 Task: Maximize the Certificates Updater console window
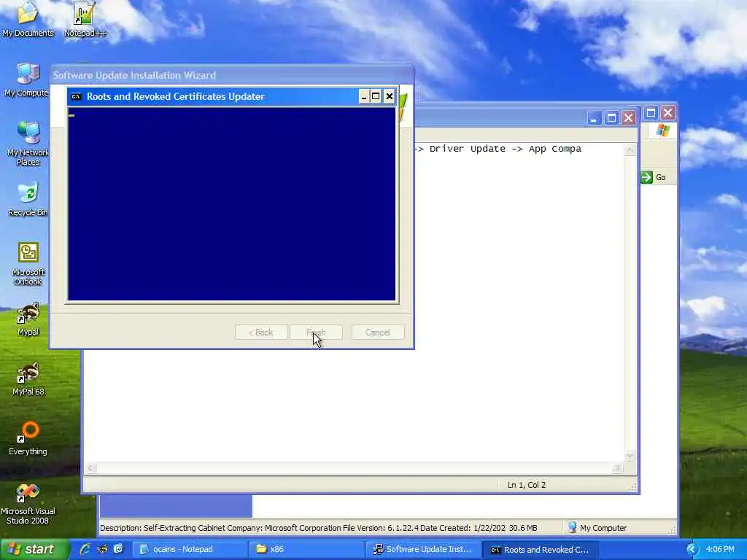[376, 97]
